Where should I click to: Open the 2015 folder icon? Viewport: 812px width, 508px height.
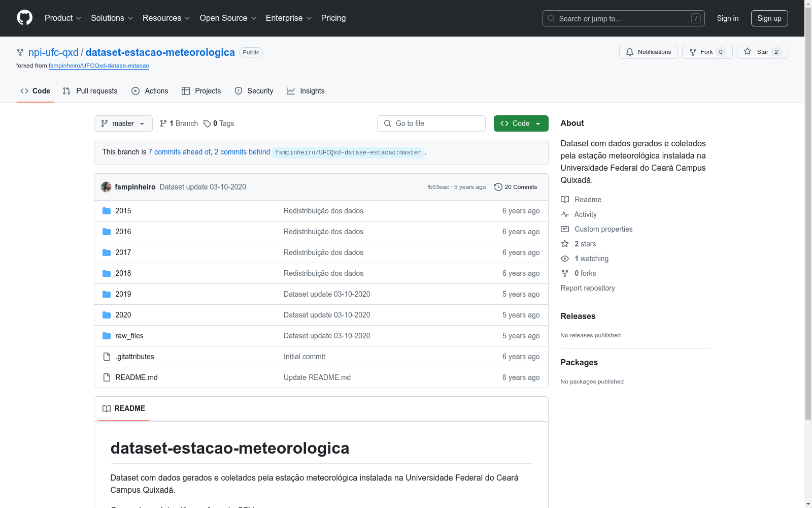click(107, 211)
